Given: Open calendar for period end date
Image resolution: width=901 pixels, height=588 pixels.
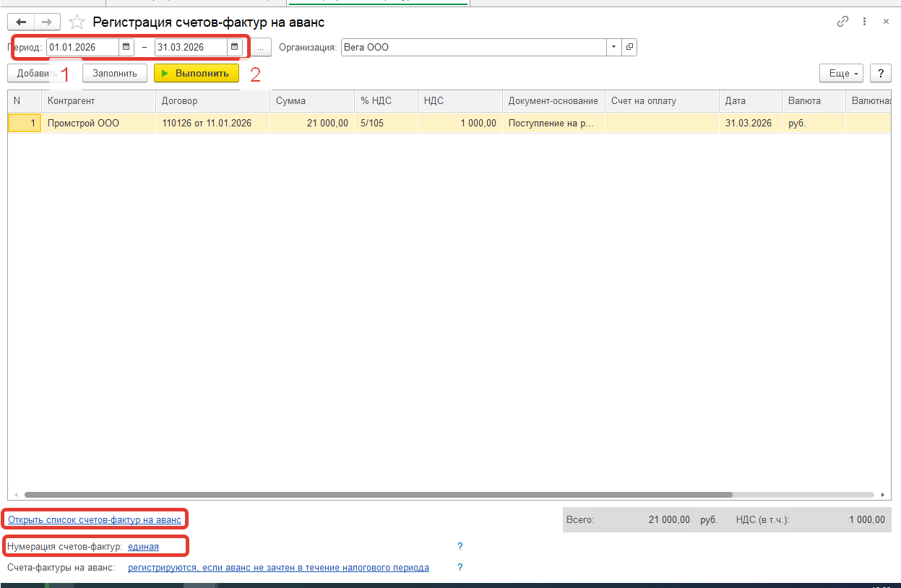Looking at the screenshot, I should (x=234, y=47).
